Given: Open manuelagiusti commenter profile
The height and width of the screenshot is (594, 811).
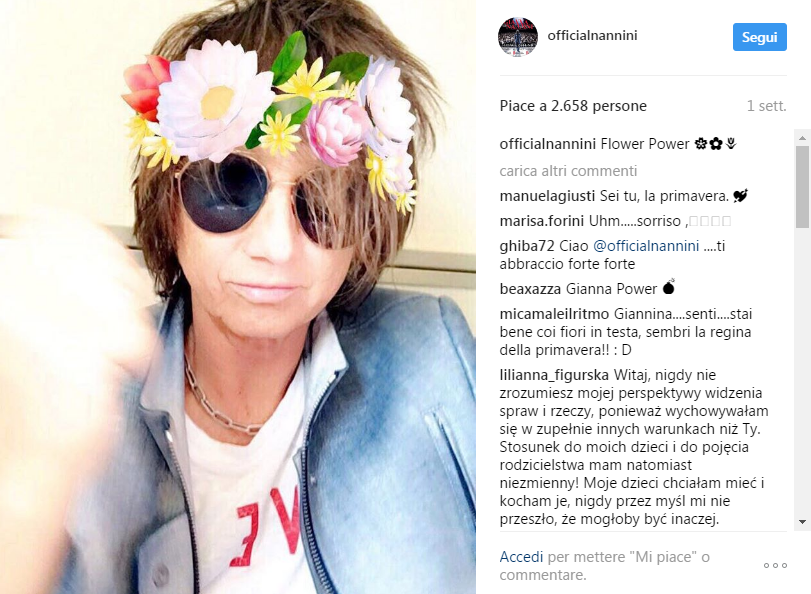Looking at the screenshot, I should [x=547, y=196].
